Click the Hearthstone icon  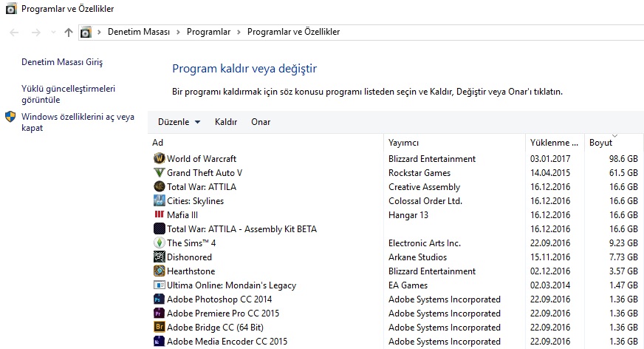click(x=159, y=271)
